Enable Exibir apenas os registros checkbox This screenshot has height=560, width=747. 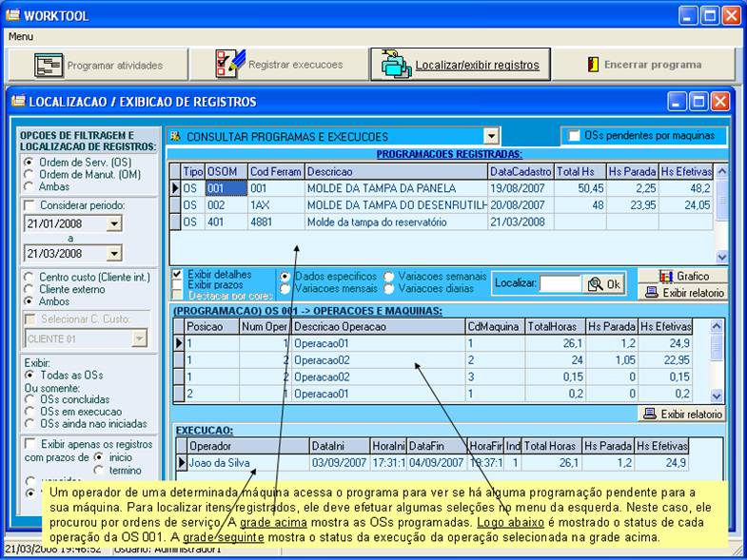(30, 444)
